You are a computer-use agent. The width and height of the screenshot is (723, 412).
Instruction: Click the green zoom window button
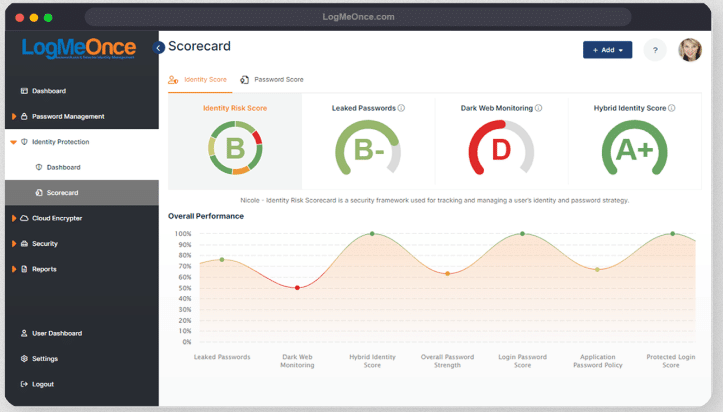pyautogui.click(x=48, y=18)
